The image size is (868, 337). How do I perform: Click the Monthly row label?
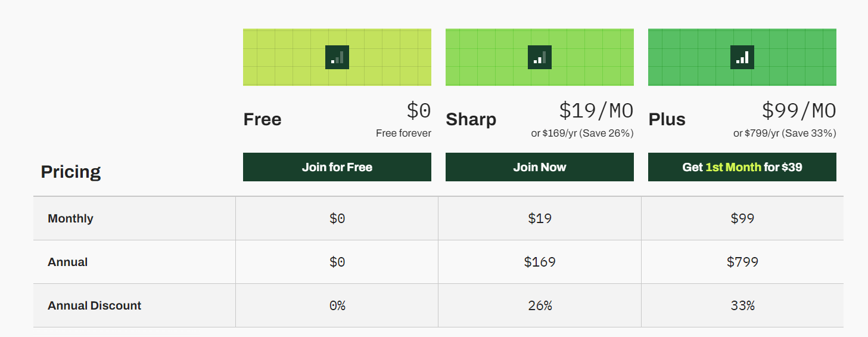tap(70, 218)
